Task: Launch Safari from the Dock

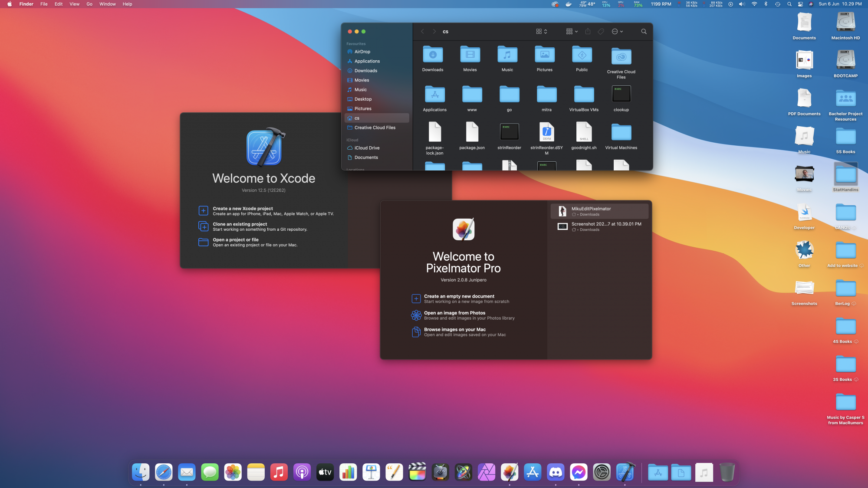Action: pos(164,472)
